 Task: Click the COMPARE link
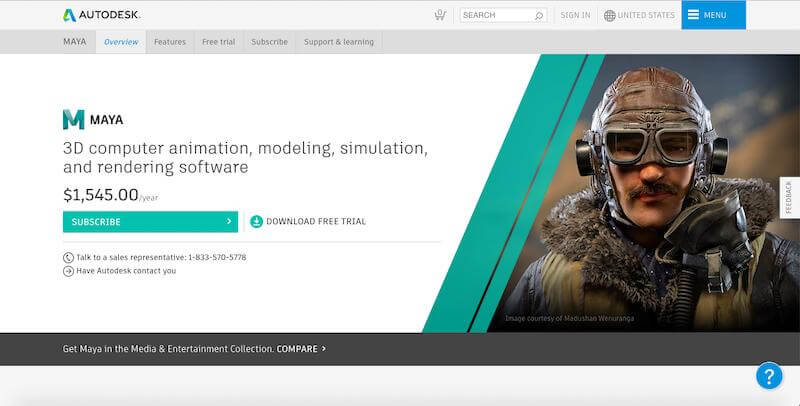click(297, 349)
